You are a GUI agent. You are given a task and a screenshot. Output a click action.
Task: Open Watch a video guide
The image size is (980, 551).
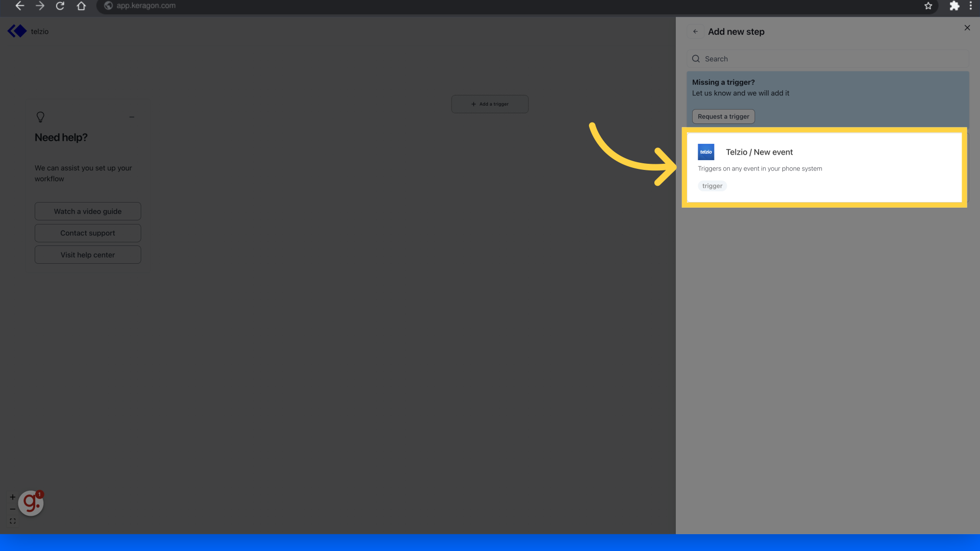click(x=88, y=211)
